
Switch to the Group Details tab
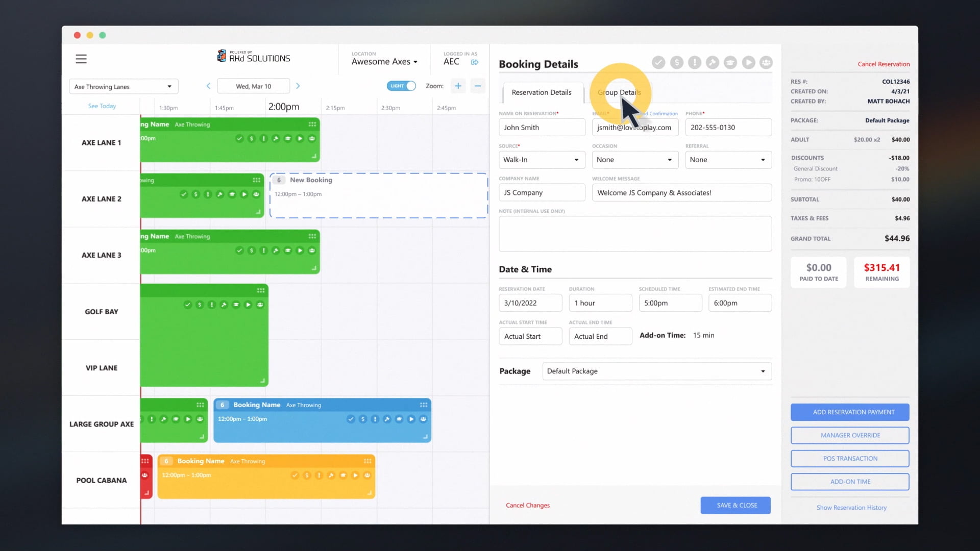pos(619,92)
